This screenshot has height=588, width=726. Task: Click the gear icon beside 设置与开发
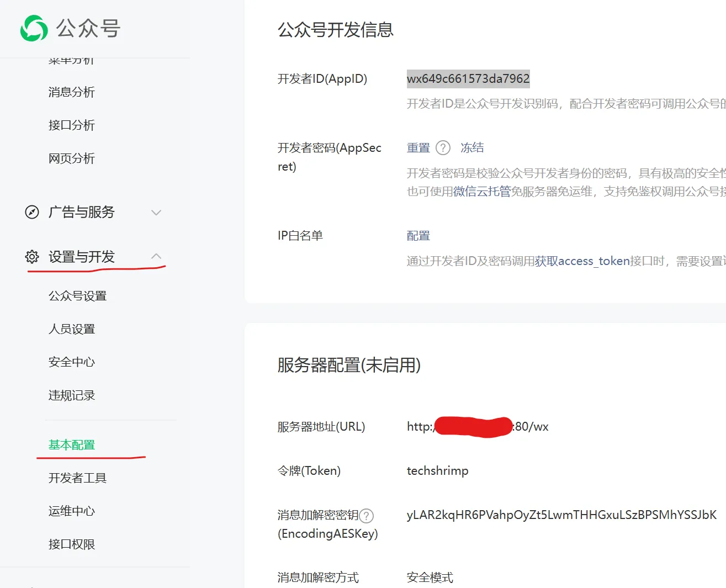click(x=32, y=257)
